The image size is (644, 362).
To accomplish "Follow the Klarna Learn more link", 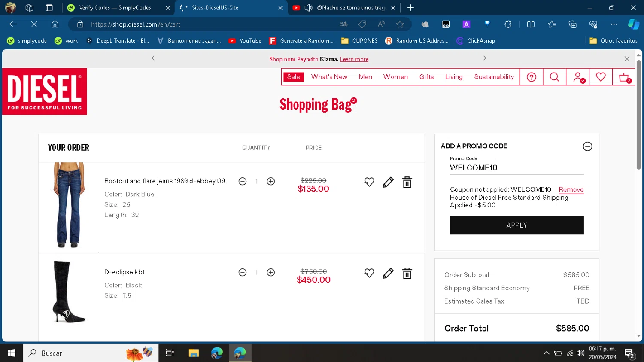I will coord(354,59).
